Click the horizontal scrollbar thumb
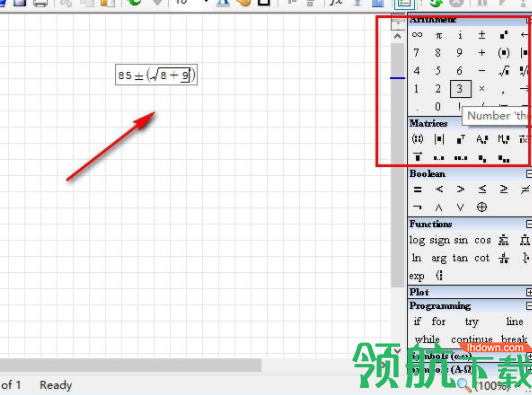The image size is (532, 395). pyautogui.click(x=131, y=365)
